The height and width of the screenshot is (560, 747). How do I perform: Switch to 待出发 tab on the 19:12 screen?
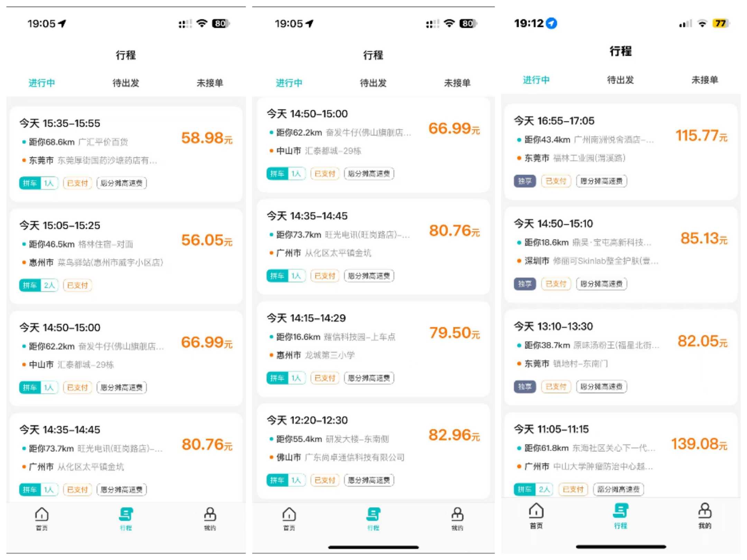click(620, 80)
